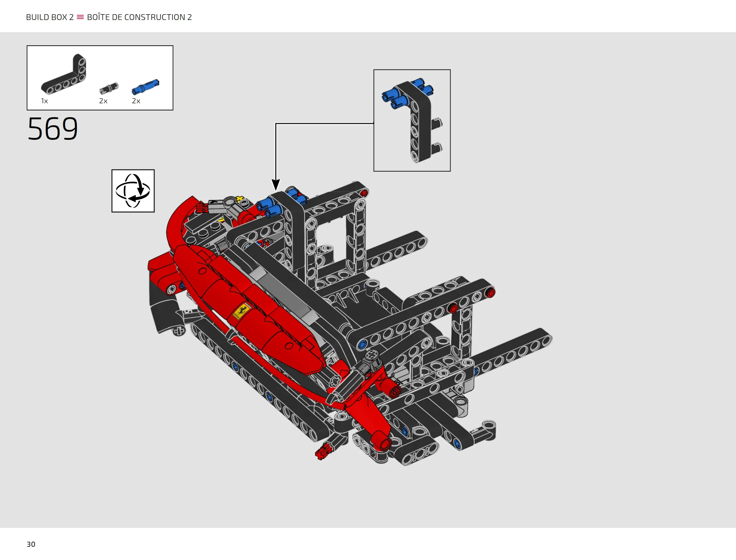Click the '1x' quantity label
Image resolution: width=736 pixels, height=560 pixels.
pyautogui.click(x=44, y=101)
